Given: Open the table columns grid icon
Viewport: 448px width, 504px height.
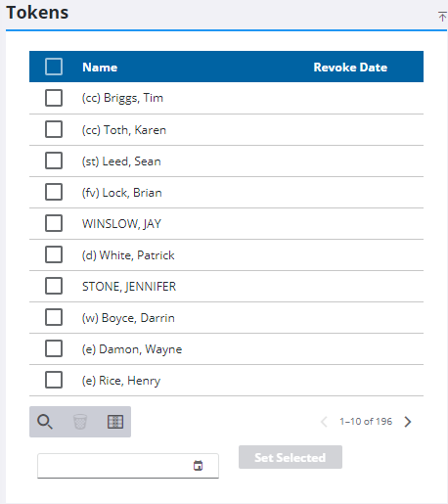Looking at the screenshot, I should [115, 422].
